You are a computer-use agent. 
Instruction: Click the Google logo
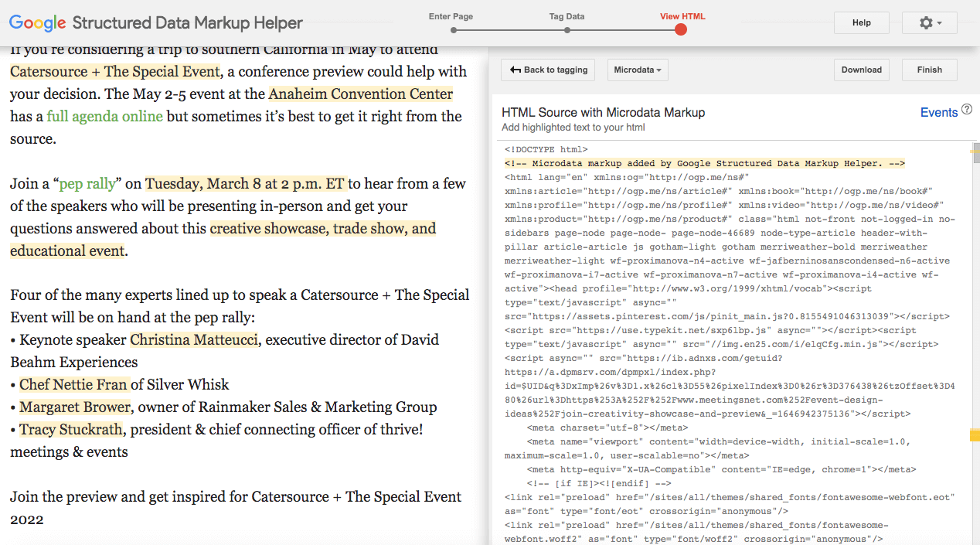37,23
